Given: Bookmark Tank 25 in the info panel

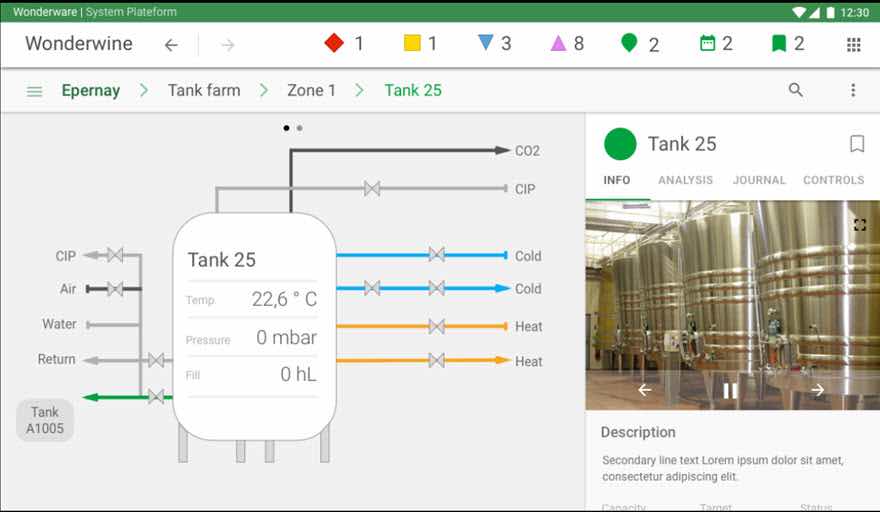Looking at the screenshot, I should pyautogui.click(x=856, y=144).
